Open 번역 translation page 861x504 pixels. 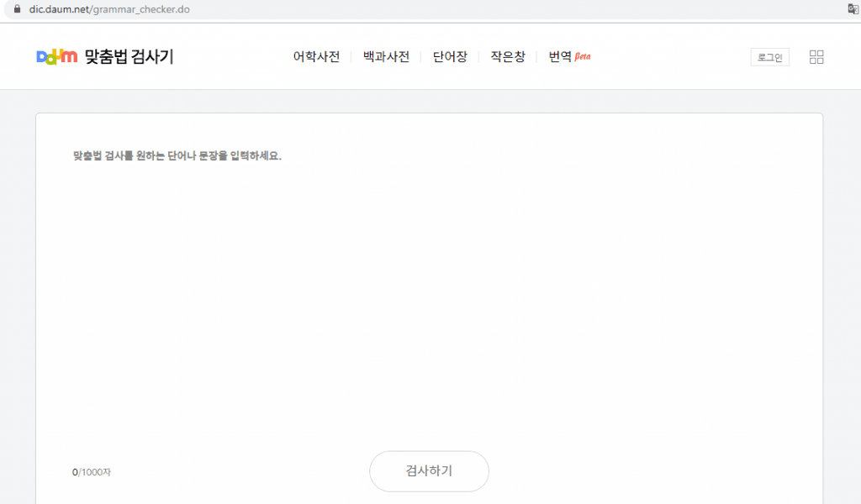[560, 57]
